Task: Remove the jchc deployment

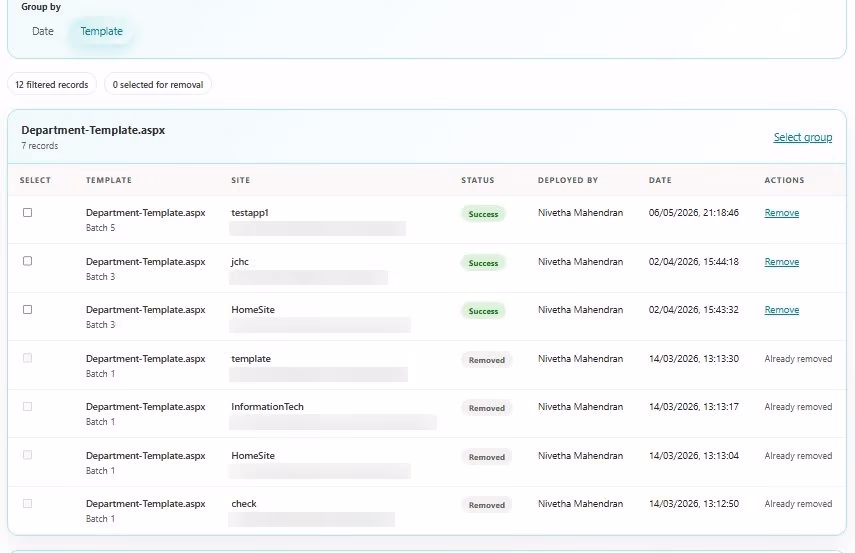Action: [x=781, y=262]
